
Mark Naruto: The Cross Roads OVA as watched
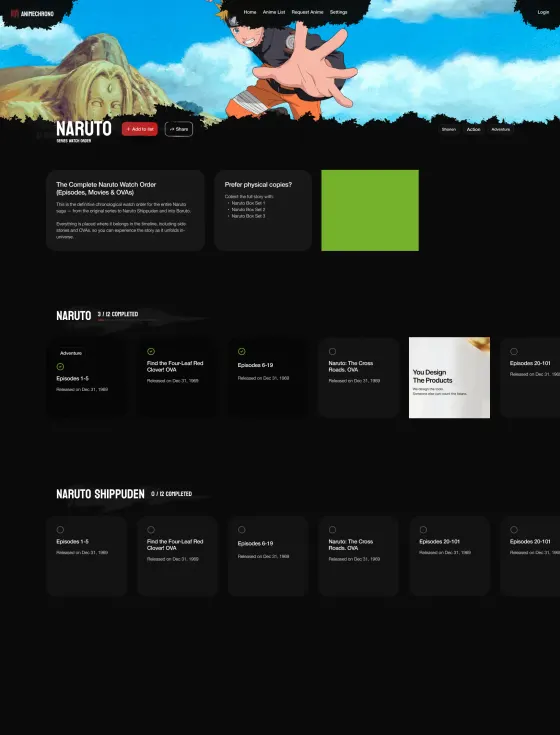[332, 352]
